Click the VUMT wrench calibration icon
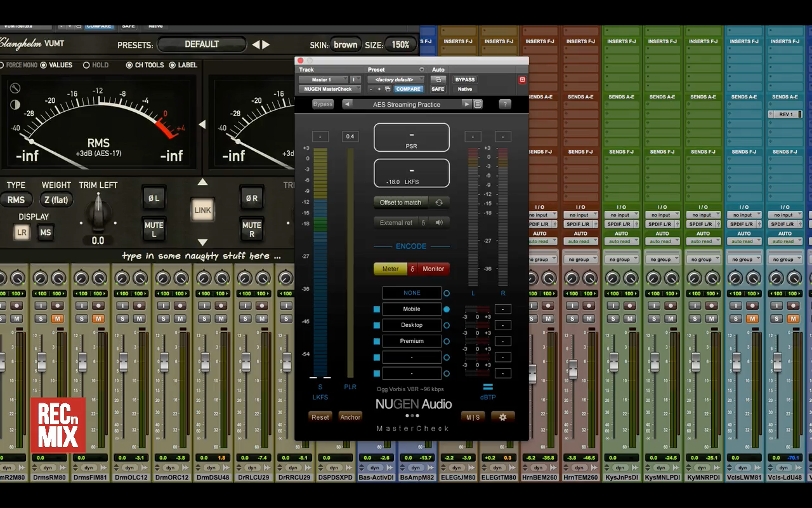The width and height of the screenshot is (812, 508). [15, 89]
